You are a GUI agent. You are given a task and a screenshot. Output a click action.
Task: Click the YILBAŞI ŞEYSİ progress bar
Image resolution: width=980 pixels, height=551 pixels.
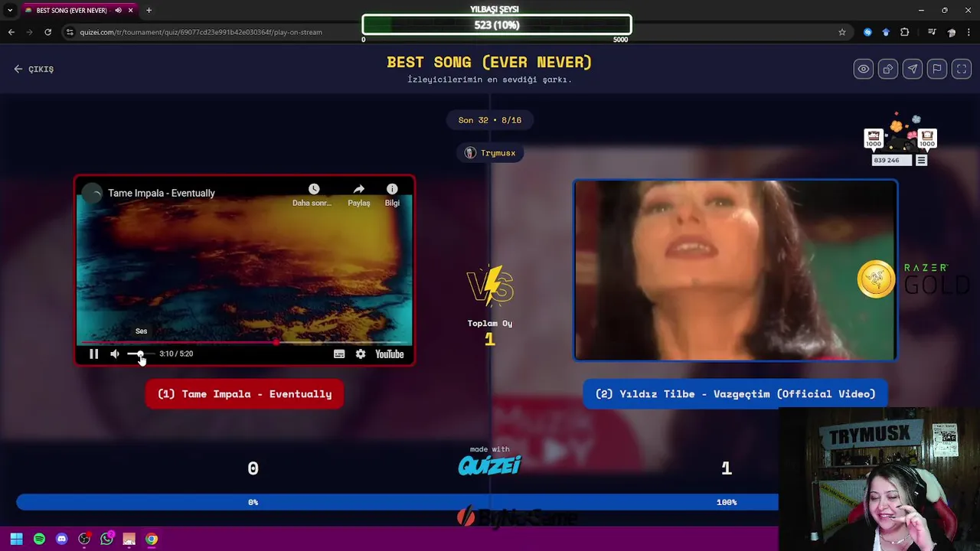[497, 24]
